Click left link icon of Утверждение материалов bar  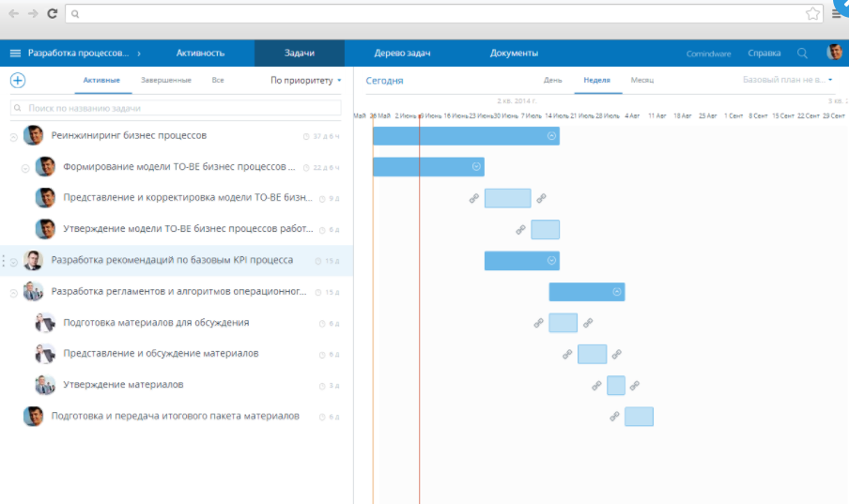tap(596, 386)
